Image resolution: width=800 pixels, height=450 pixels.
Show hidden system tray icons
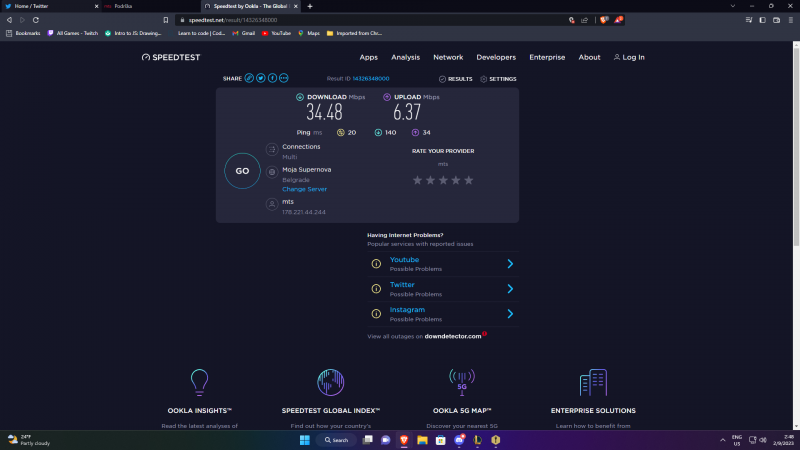click(722, 440)
